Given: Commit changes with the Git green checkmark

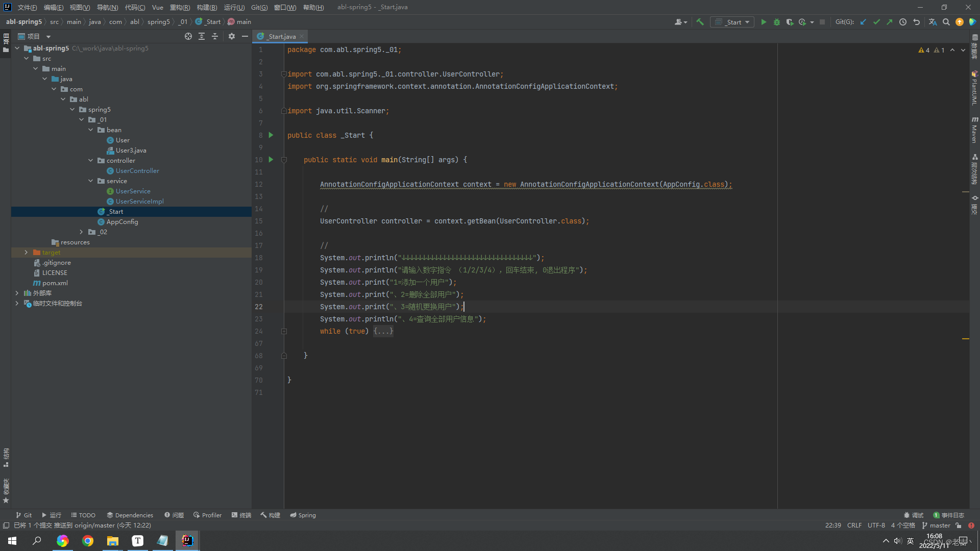Looking at the screenshot, I should pos(876,22).
